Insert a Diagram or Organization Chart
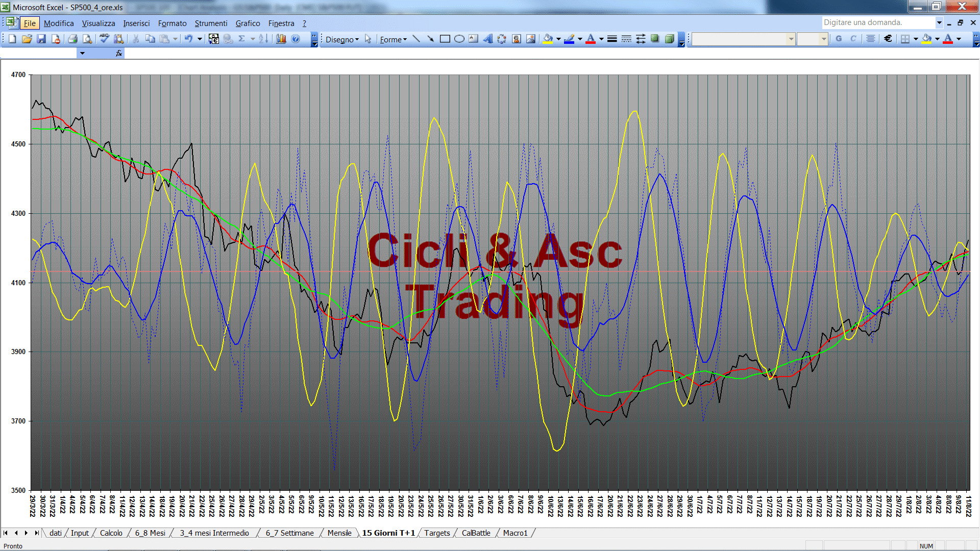 point(502,39)
